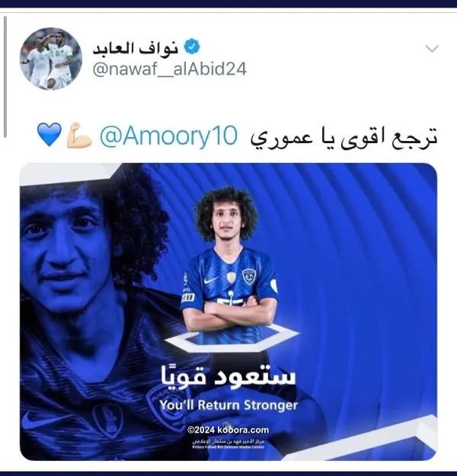Open the @nawaf__alAbid24 handle
Viewport: 457px width, 476px height.
pos(169,69)
